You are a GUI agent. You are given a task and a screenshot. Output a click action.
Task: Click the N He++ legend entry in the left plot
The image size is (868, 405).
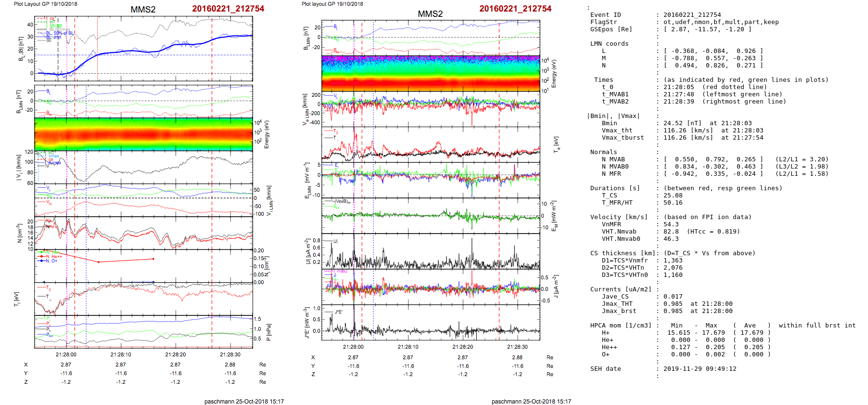tap(53, 257)
